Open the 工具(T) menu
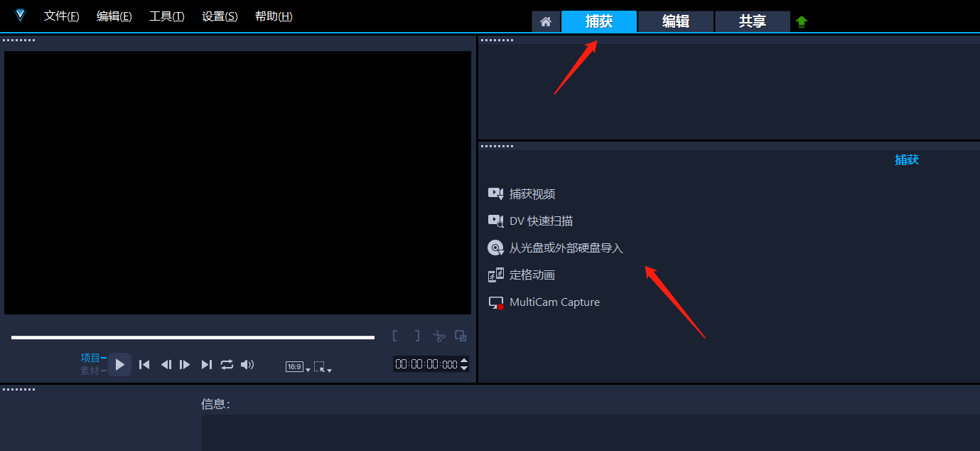Screen dimensions: 980x451 click(x=167, y=16)
